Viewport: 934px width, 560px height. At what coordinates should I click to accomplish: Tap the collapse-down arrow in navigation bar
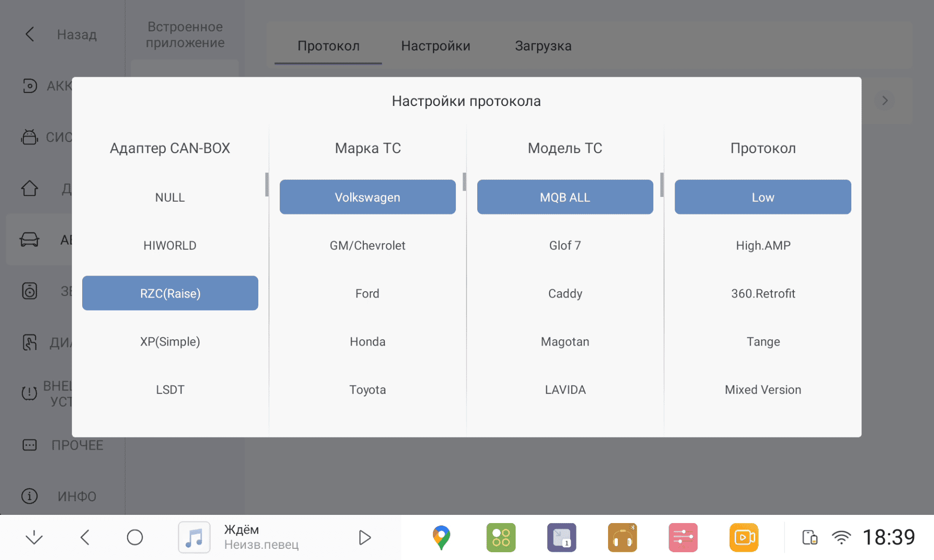pos(34,537)
